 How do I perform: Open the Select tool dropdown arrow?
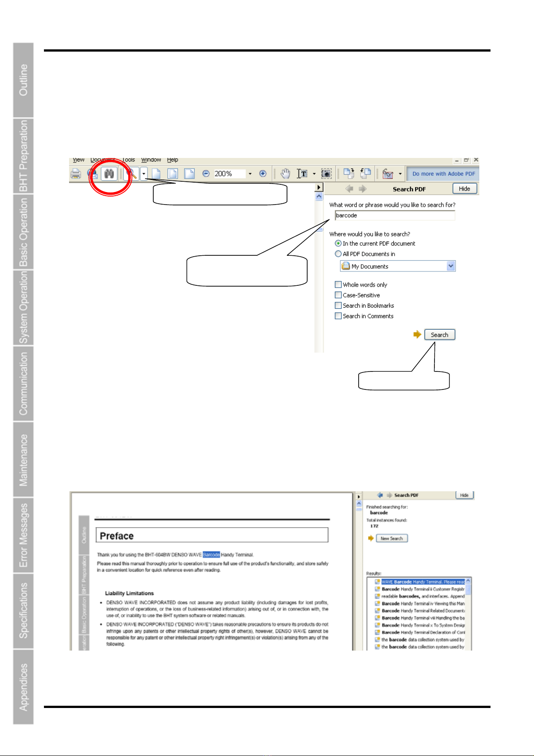pos(314,174)
